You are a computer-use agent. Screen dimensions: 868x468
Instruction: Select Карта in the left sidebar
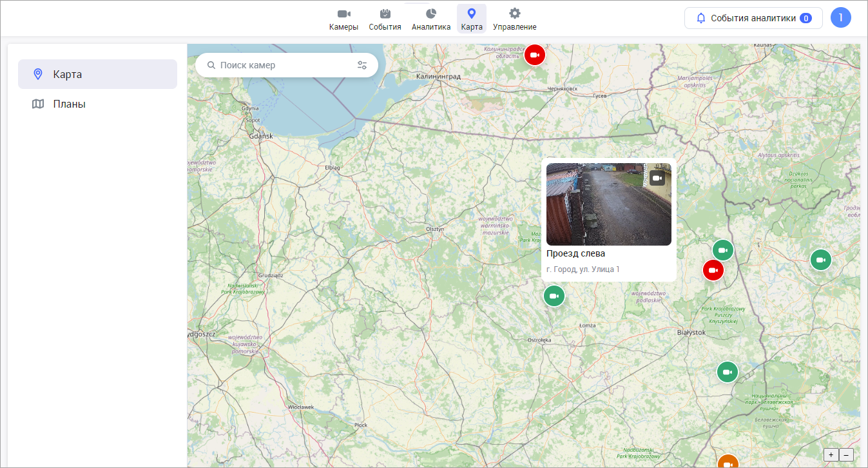pos(97,74)
